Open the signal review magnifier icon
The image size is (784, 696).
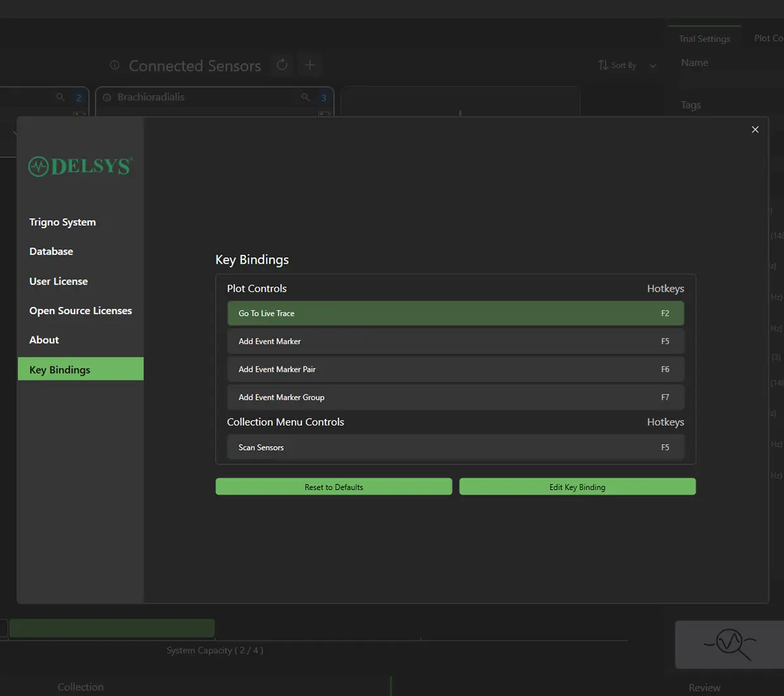(x=729, y=644)
